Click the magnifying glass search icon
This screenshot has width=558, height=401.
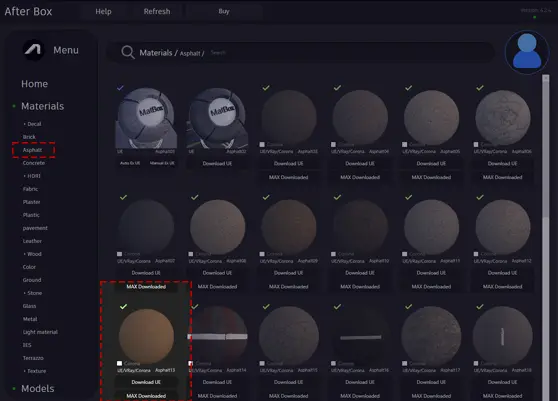point(127,52)
